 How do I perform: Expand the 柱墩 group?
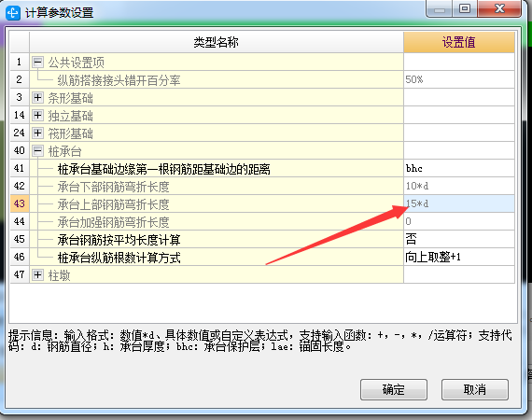pos(37,274)
